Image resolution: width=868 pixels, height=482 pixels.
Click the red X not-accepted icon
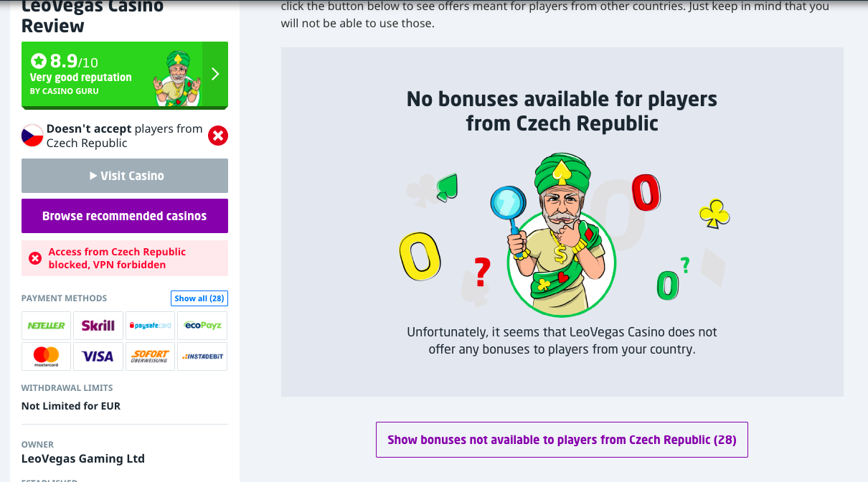tap(218, 136)
